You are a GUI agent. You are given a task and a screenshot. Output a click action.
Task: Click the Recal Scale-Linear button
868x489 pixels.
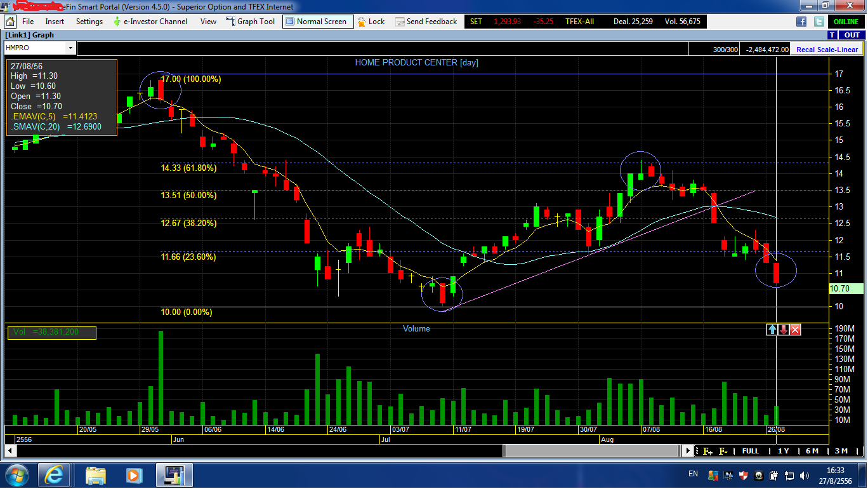tap(827, 49)
